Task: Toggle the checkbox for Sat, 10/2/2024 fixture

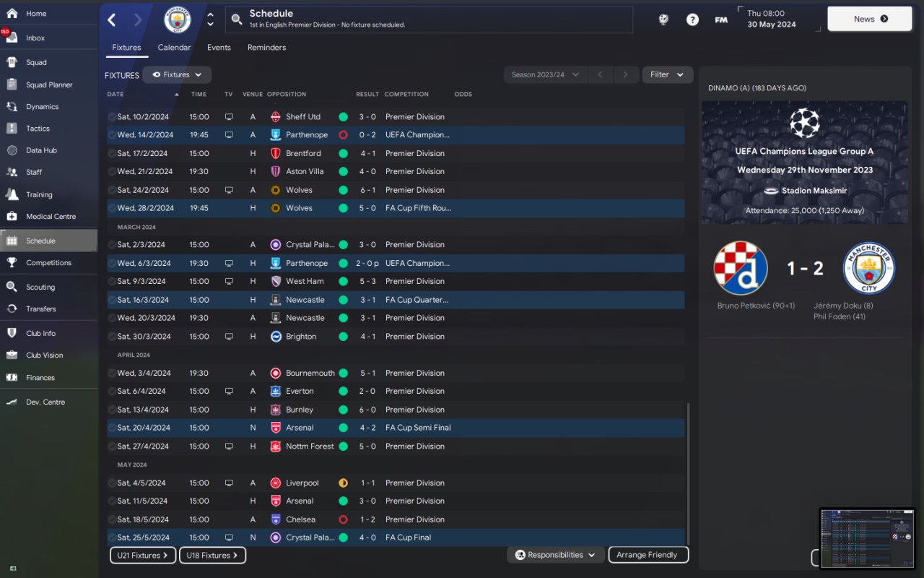Action: click(x=112, y=116)
